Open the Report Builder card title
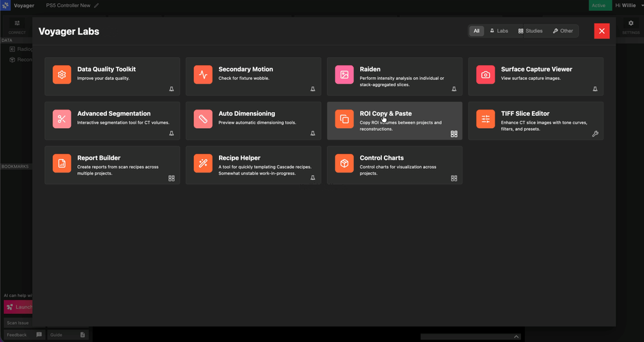 point(99,158)
